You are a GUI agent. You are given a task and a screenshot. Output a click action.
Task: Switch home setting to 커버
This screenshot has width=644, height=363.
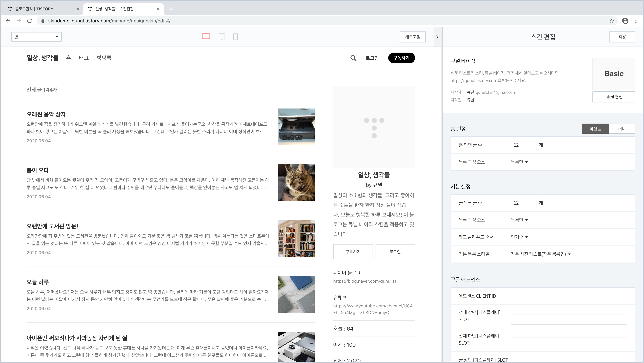pyautogui.click(x=622, y=129)
